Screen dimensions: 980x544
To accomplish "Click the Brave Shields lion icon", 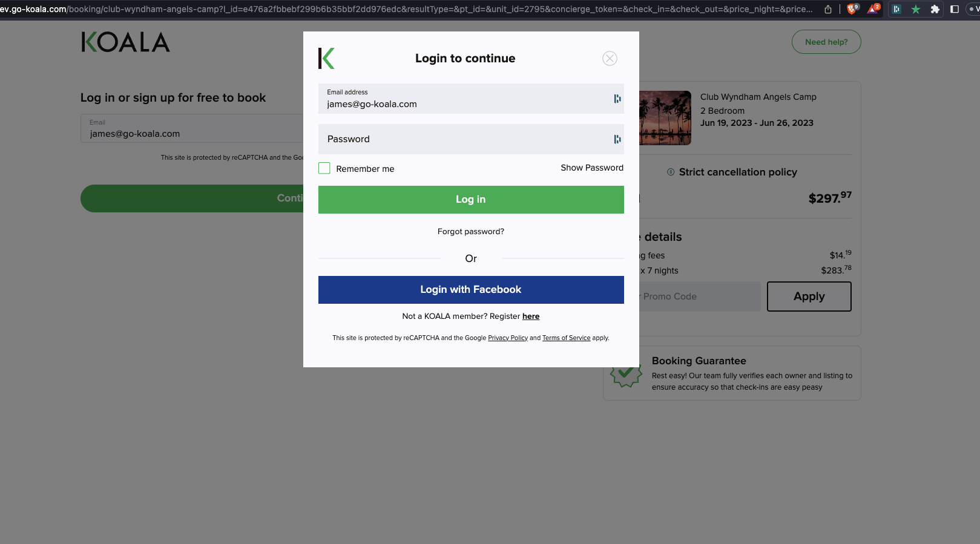I will coord(852,9).
